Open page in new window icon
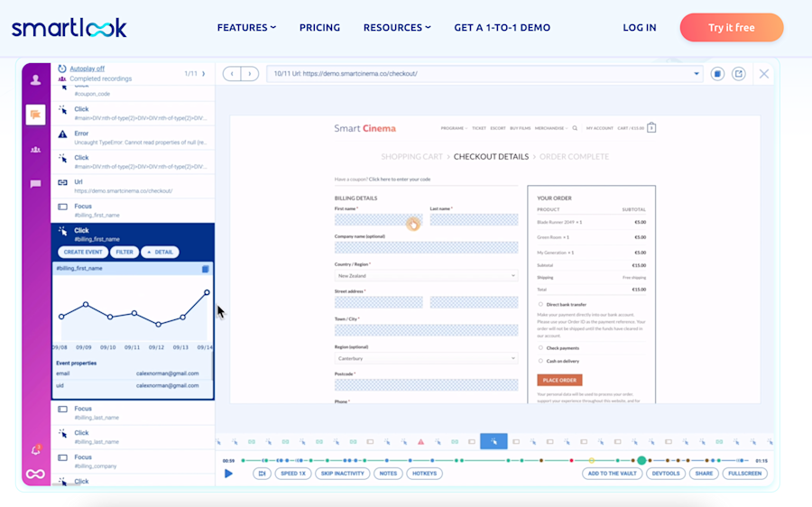 (738, 74)
